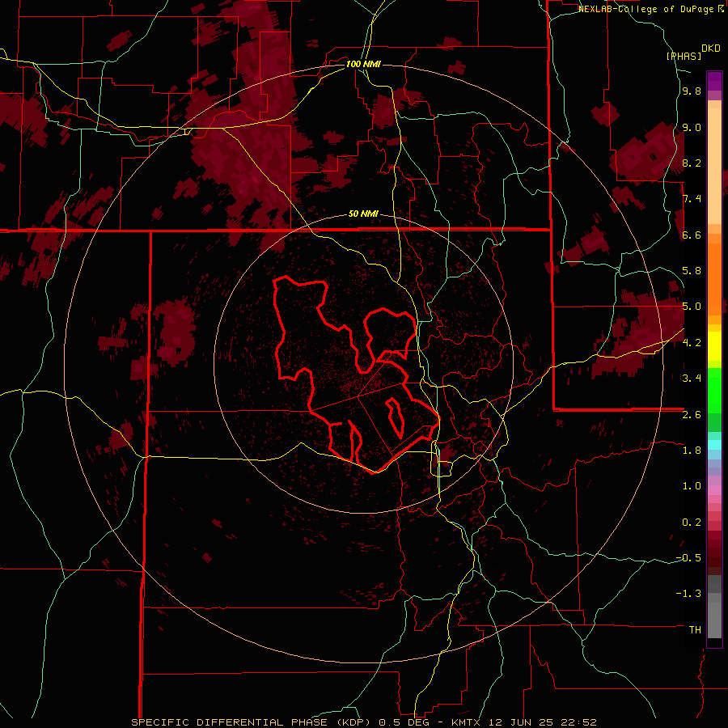Click the 0.2 legend value

(x=692, y=522)
